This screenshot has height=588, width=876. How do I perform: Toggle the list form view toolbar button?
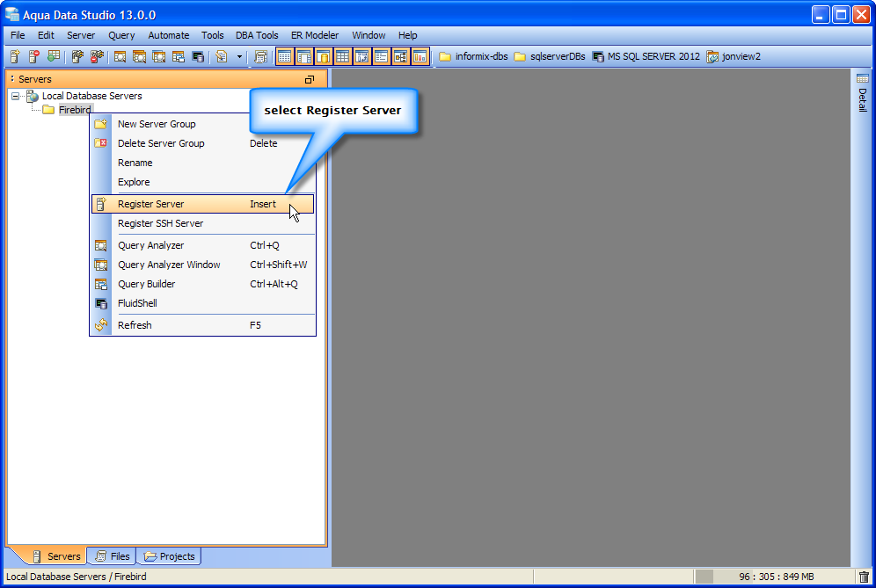tap(381, 56)
